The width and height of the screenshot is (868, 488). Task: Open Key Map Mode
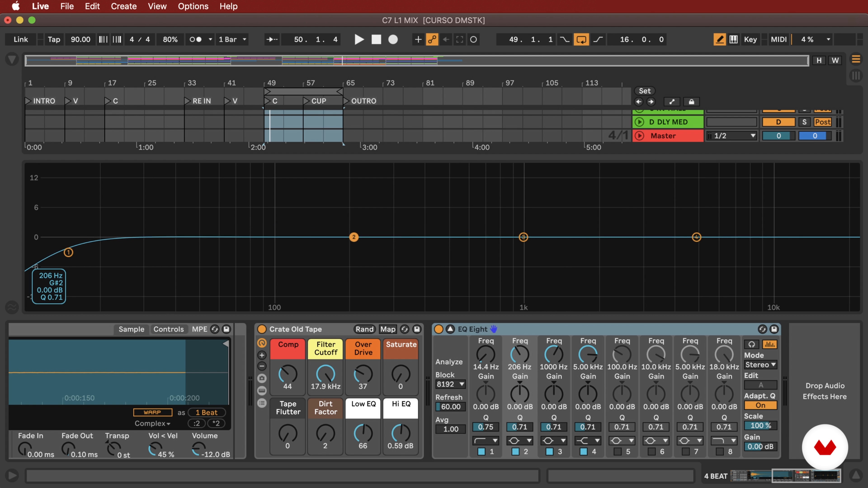pos(750,39)
